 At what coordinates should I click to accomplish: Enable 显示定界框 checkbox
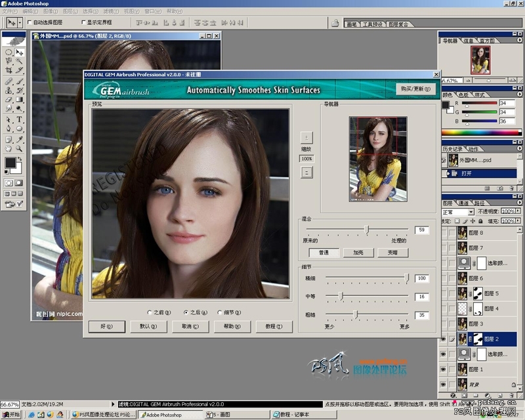(83, 22)
